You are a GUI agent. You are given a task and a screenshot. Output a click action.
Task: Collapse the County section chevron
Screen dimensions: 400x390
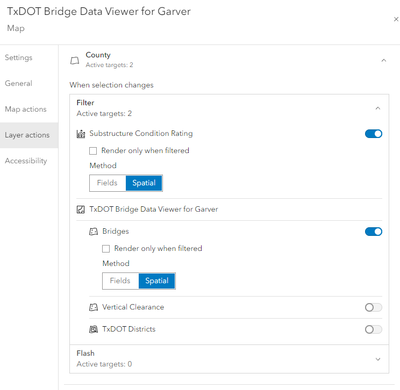384,60
